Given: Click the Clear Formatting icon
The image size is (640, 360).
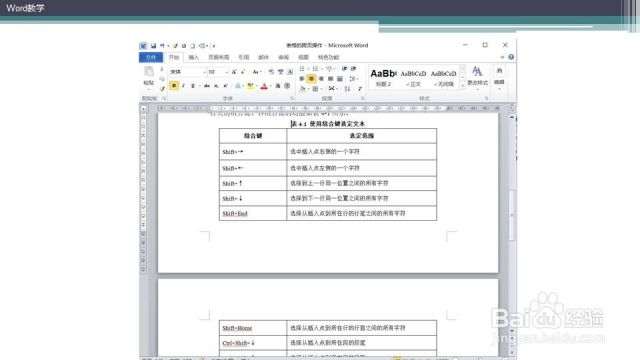Looking at the screenshot, I should click(271, 72).
